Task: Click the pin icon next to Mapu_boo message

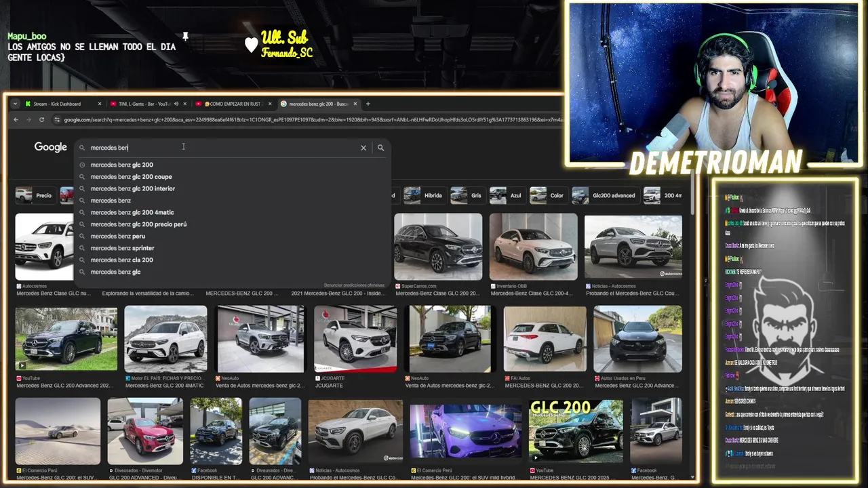Action: (185, 36)
